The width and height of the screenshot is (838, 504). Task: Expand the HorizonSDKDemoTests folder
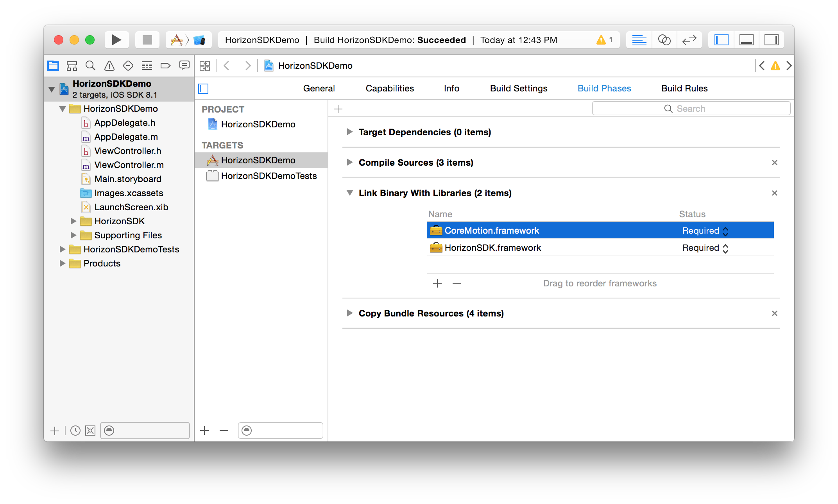click(63, 249)
